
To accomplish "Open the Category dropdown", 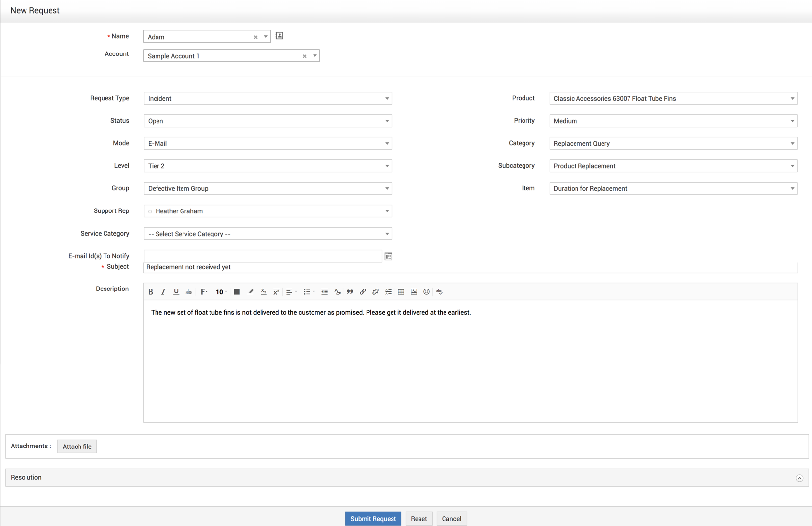I will 673,143.
